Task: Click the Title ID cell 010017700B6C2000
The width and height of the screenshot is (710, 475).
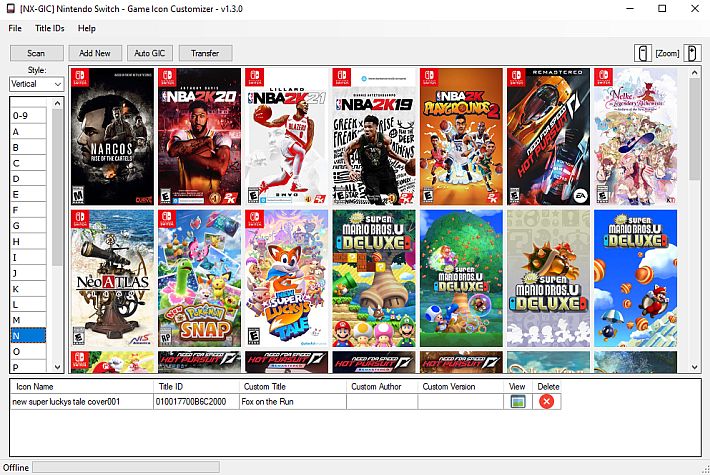Action: tap(196, 402)
